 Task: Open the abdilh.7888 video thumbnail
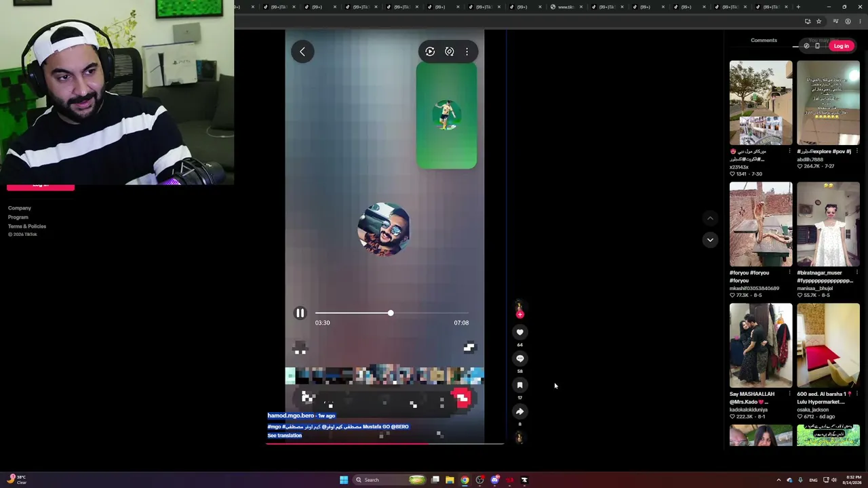[x=828, y=103]
